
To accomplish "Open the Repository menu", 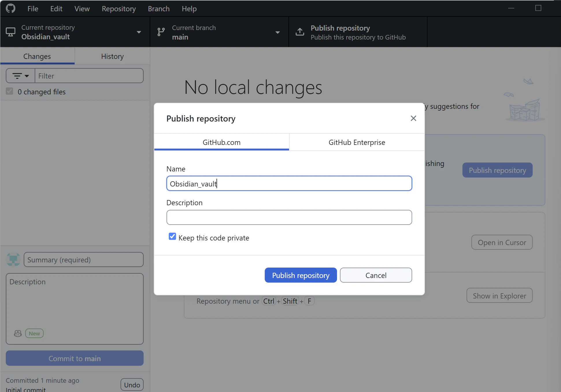I will (119, 9).
